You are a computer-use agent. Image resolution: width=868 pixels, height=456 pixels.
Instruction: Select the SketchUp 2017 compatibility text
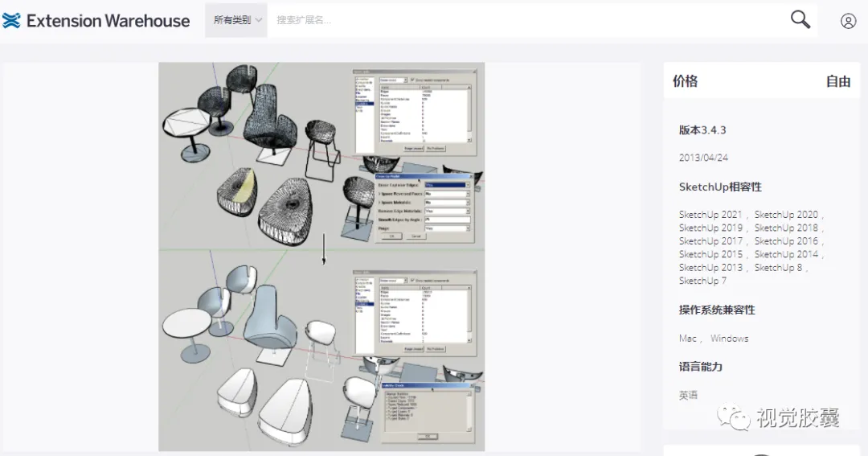point(710,241)
